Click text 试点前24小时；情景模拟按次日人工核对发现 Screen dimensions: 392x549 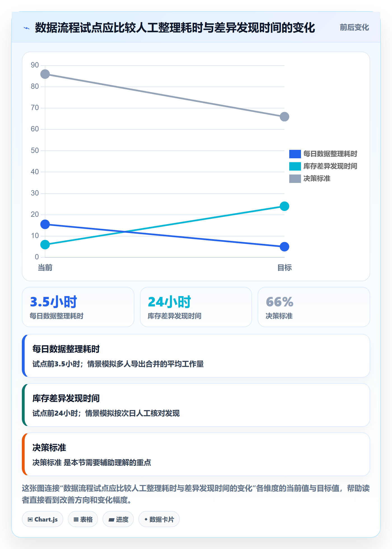[x=106, y=413]
